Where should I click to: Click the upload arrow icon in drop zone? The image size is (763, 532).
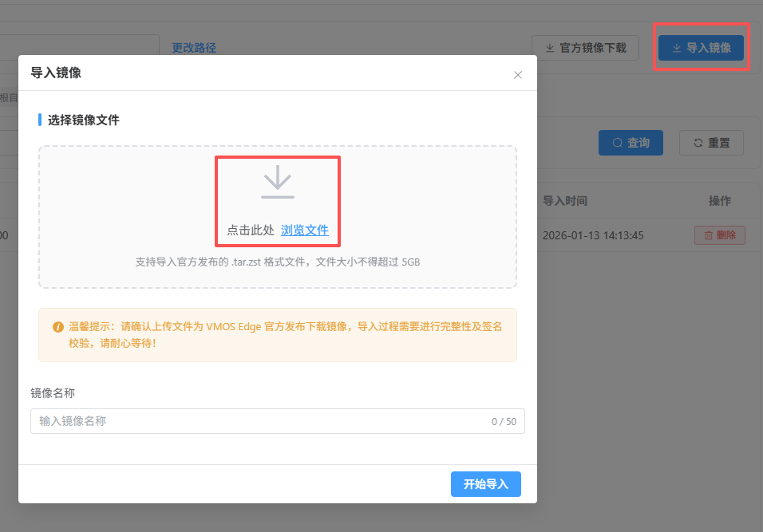click(x=278, y=182)
